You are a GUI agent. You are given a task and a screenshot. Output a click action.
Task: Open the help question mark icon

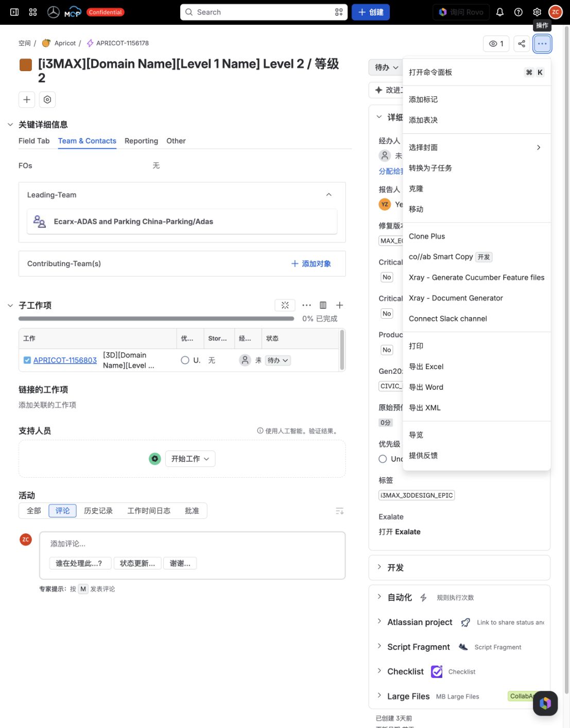tap(519, 12)
